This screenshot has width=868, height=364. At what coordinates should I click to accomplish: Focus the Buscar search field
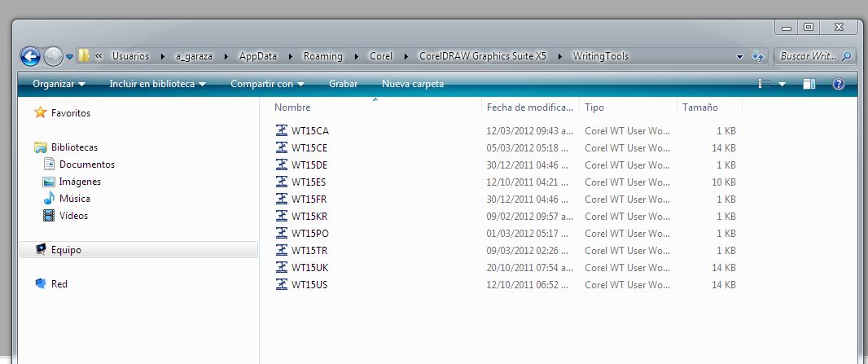(x=809, y=56)
